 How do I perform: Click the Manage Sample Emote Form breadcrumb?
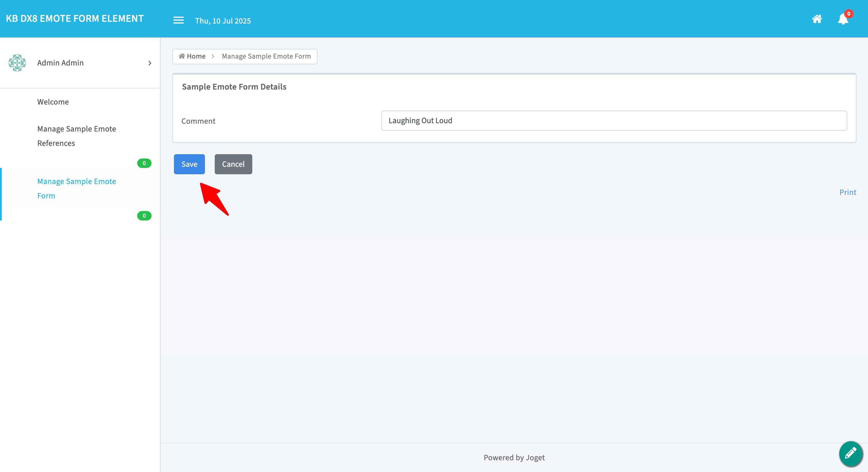click(x=266, y=56)
